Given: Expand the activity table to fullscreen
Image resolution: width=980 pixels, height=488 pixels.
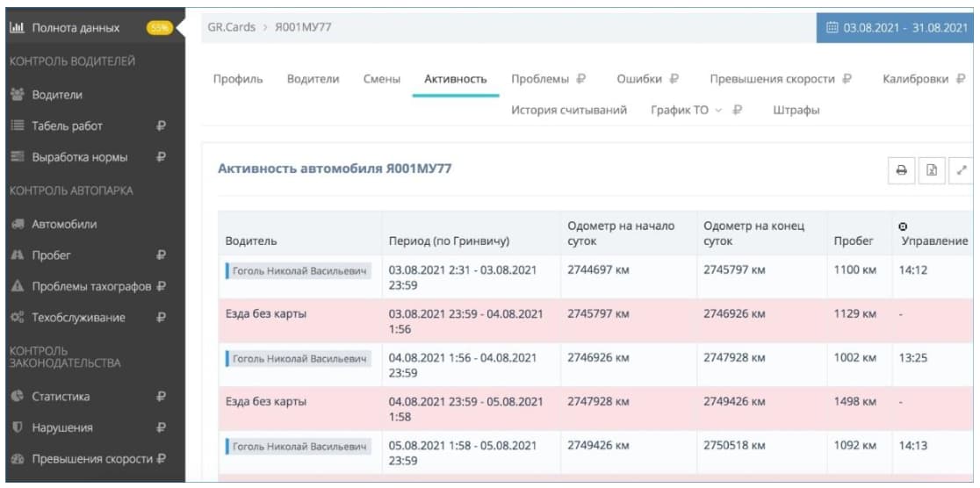Looking at the screenshot, I should point(962,170).
